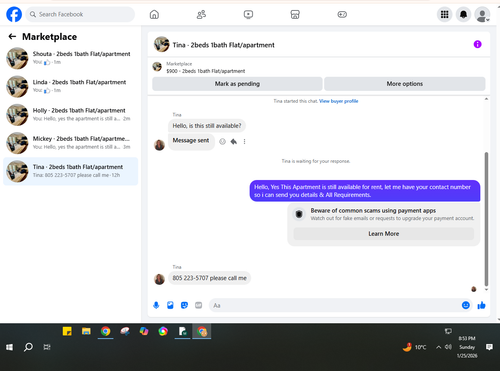Open the Watch video icon
The height and width of the screenshot is (371, 500).
[248, 14]
